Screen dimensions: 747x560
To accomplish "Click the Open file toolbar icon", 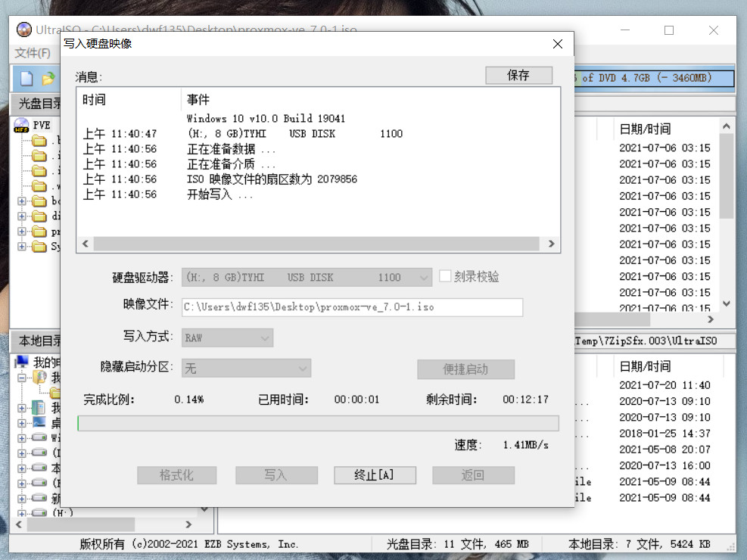I will tap(48, 78).
